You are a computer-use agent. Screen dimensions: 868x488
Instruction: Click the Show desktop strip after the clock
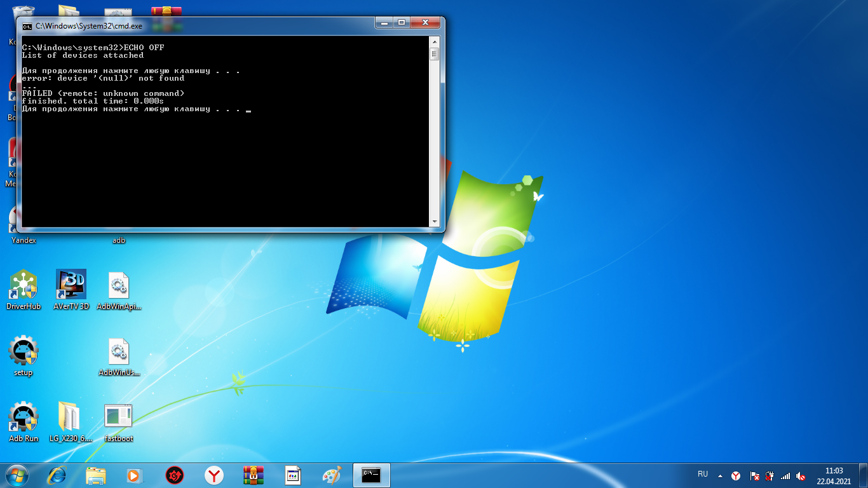click(x=864, y=475)
